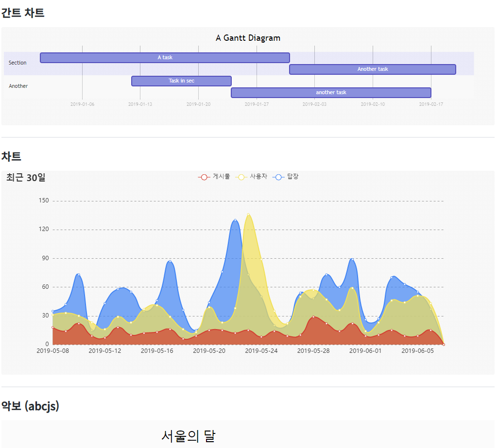This screenshot has width=498, height=448.
Task: Select lowercase "another task" bar in Another row
Action: pos(331,93)
